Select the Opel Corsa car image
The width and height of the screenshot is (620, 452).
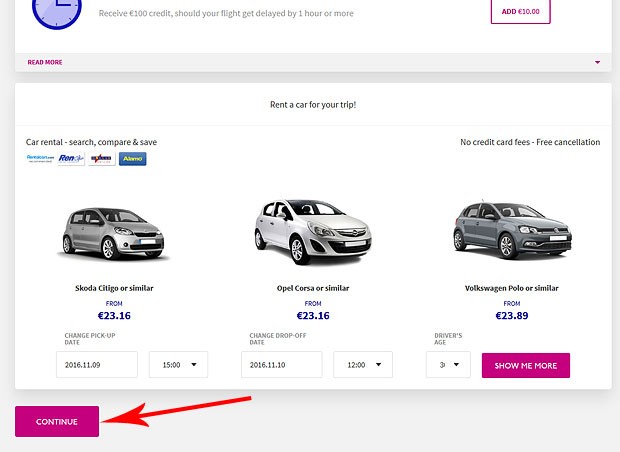[x=312, y=231]
